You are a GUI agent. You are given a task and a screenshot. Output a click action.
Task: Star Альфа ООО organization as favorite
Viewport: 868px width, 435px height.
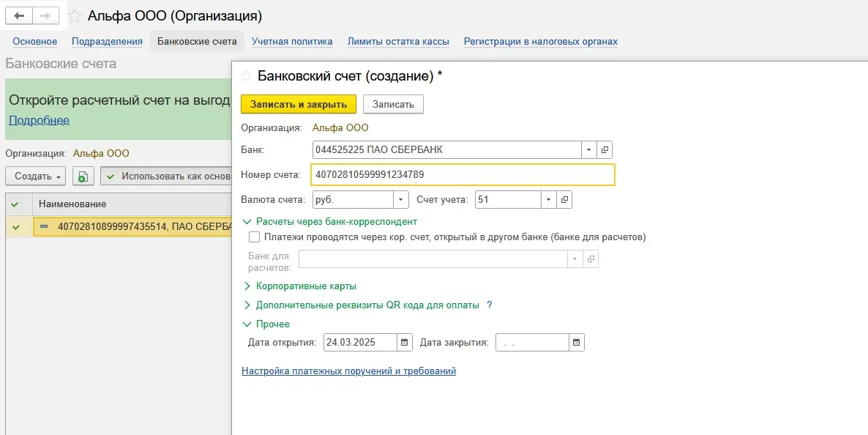(x=75, y=16)
